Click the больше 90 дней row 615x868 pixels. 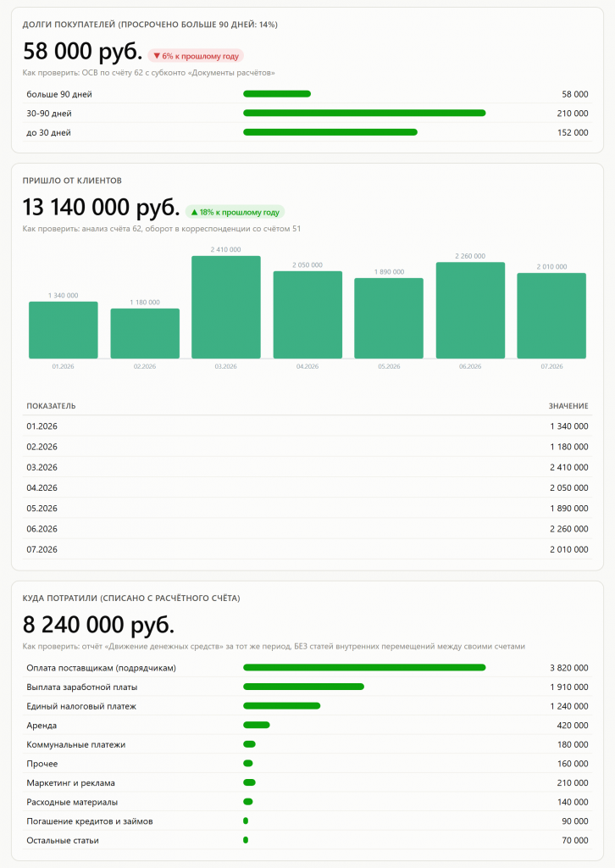point(307,94)
